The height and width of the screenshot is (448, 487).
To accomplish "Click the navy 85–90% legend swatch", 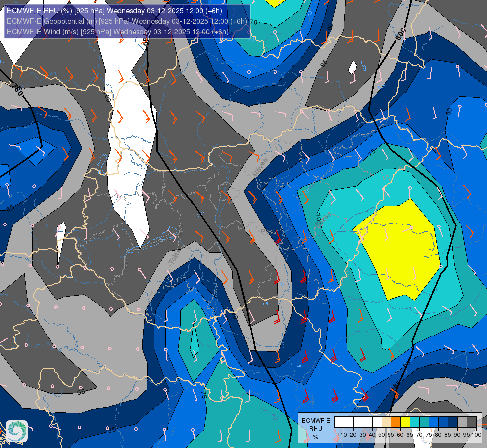I will (x=453, y=422).
